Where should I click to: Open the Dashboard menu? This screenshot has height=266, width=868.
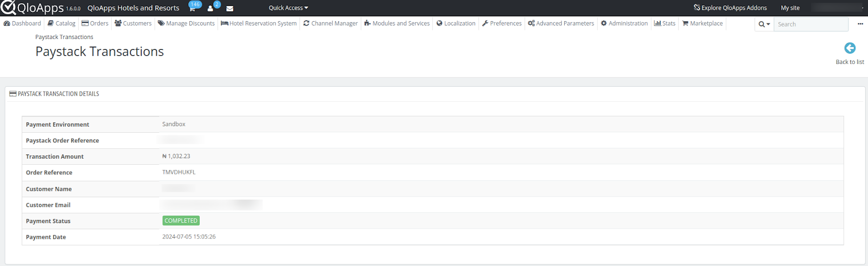click(x=22, y=23)
